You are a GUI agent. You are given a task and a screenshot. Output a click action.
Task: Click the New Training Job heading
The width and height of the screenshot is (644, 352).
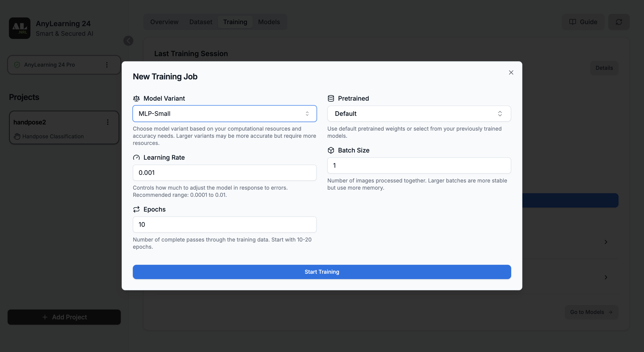point(165,76)
